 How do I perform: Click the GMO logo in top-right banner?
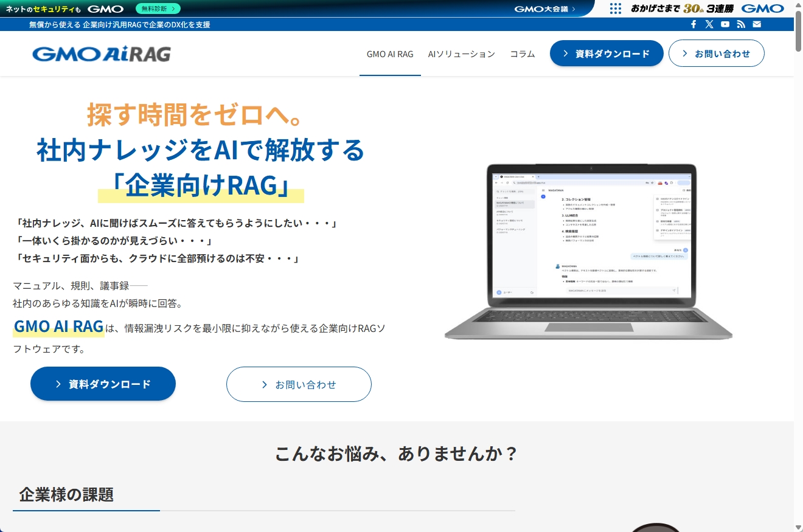(x=763, y=9)
